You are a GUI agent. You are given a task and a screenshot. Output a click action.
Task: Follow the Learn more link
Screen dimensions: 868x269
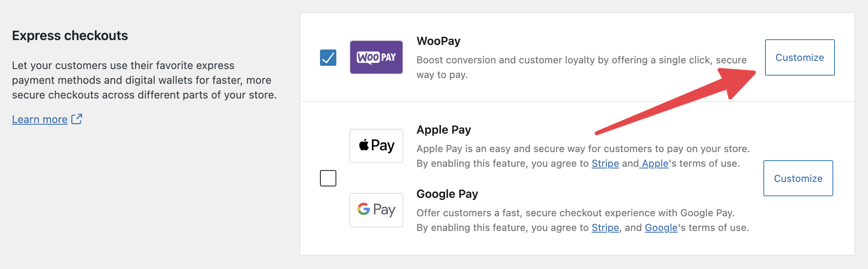point(40,119)
